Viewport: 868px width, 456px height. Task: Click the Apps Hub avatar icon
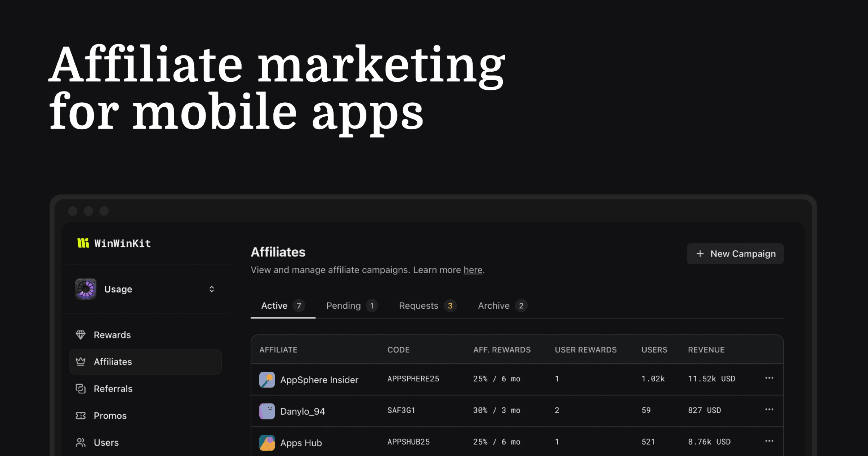click(267, 443)
